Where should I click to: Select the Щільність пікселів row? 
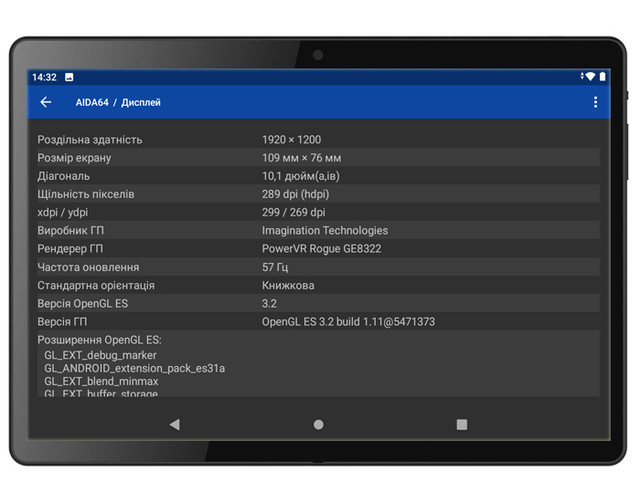(318, 194)
